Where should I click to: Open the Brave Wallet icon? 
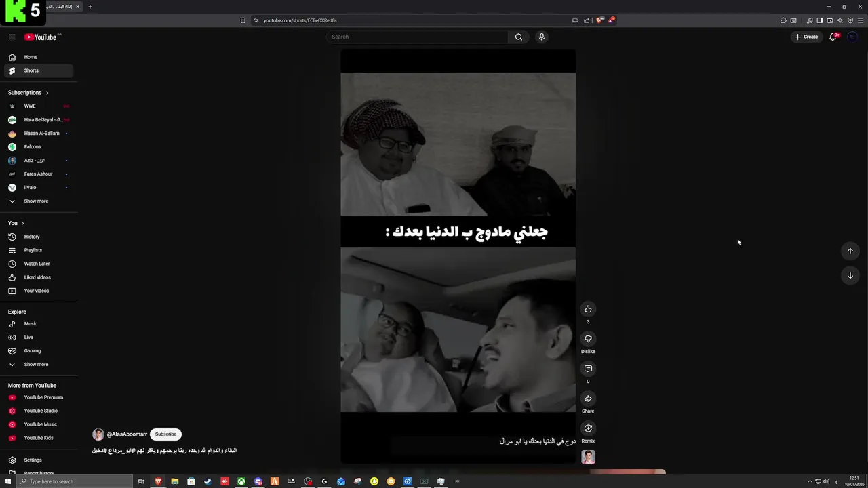tap(830, 20)
